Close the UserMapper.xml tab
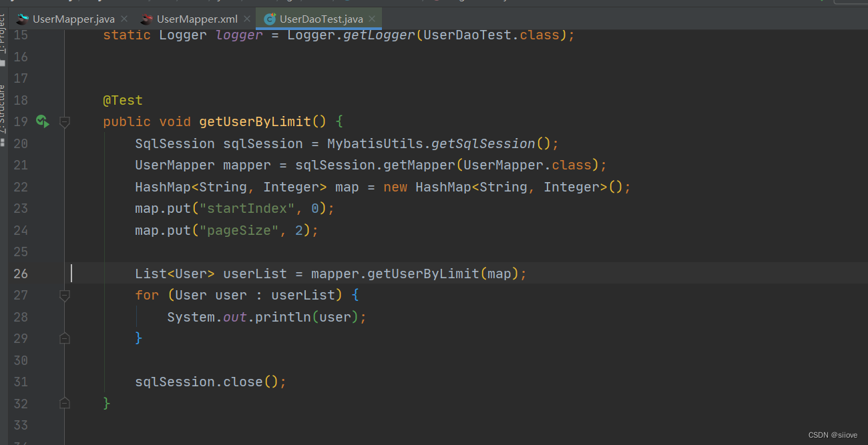868x445 pixels. tap(246, 19)
